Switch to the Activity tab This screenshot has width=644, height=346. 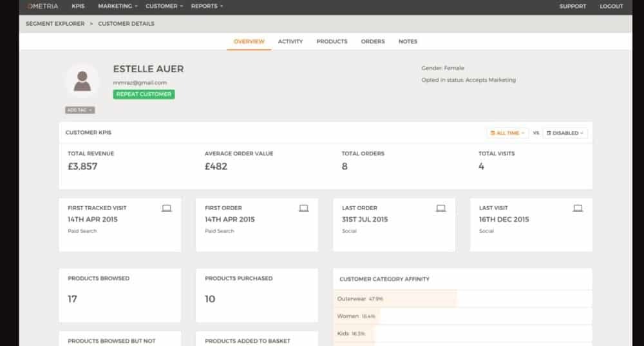coord(290,41)
